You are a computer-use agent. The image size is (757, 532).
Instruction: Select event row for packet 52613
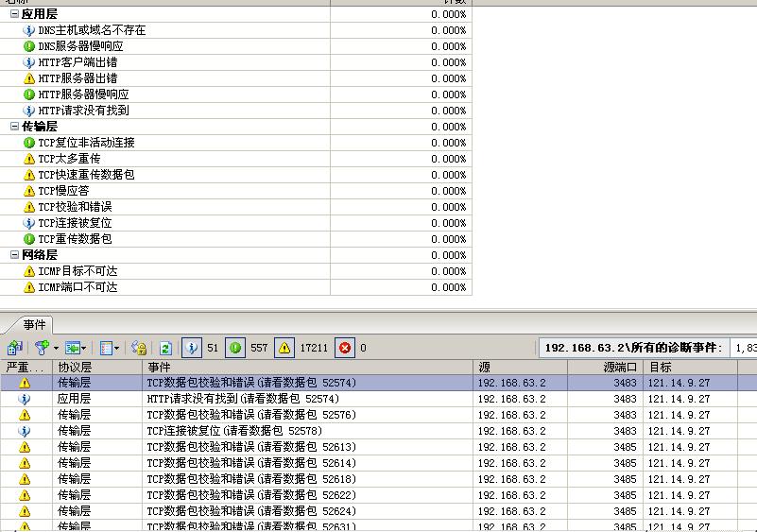[378, 447]
